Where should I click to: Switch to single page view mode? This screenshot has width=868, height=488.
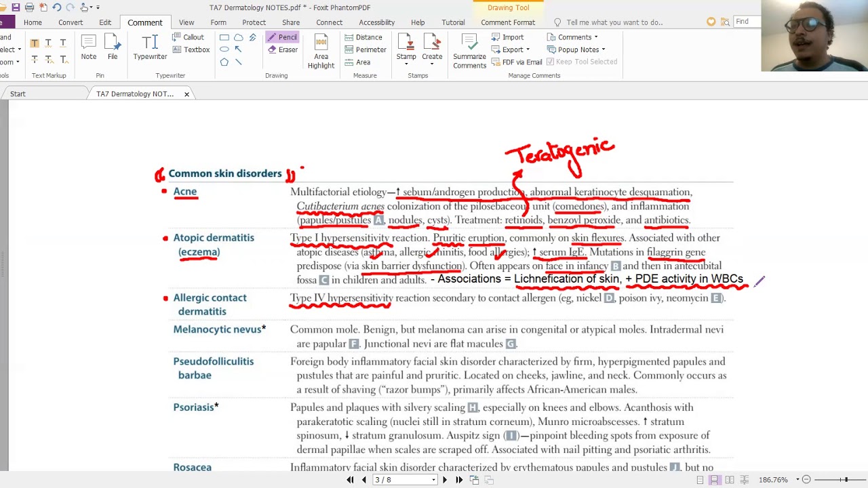(700, 480)
